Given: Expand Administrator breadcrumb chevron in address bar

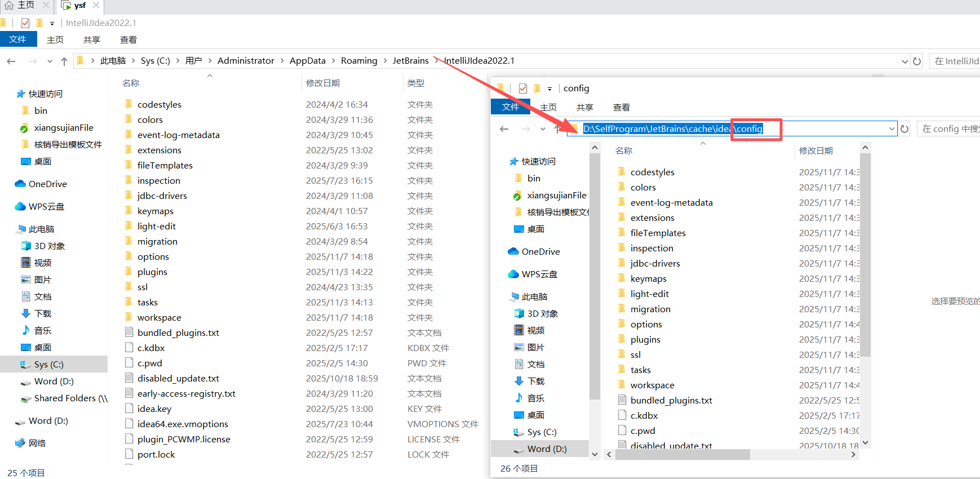Looking at the screenshot, I should [282, 61].
